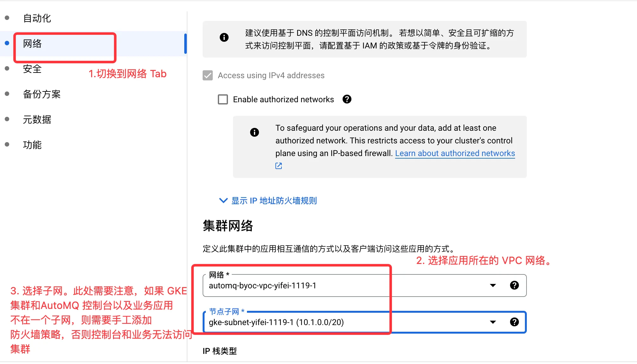The height and width of the screenshot is (364, 637).
Task: Enable authorized networks checkbox
Action: pyautogui.click(x=223, y=99)
